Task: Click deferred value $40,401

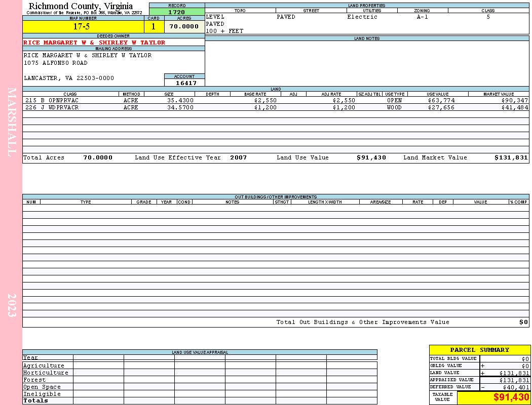Action: tap(516, 387)
